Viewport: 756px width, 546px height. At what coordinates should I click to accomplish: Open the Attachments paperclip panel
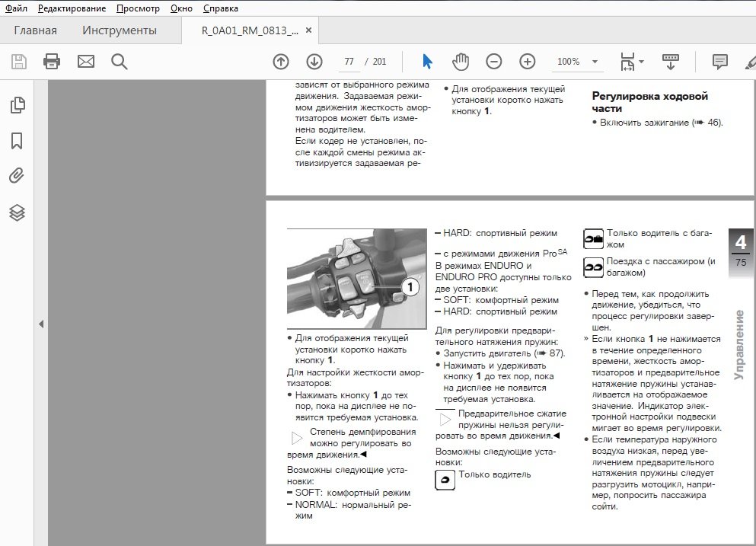pyautogui.click(x=17, y=177)
